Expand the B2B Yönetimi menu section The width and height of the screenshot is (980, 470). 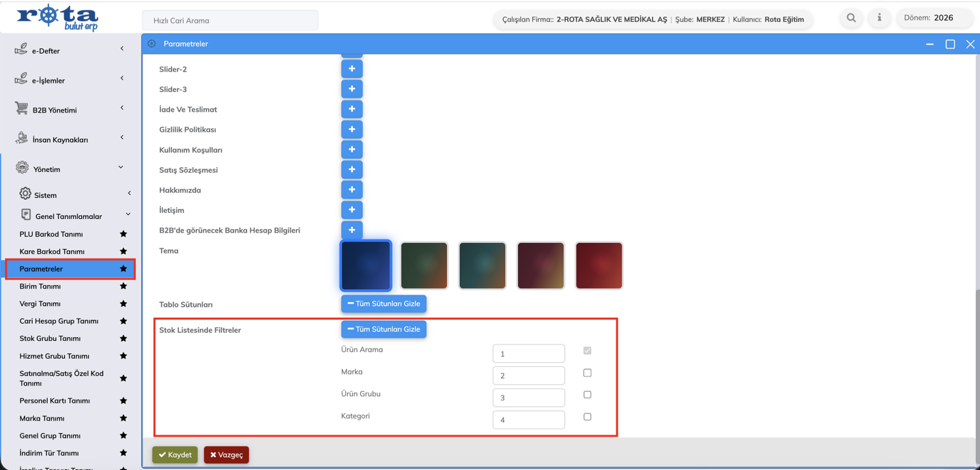click(x=68, y=110)
